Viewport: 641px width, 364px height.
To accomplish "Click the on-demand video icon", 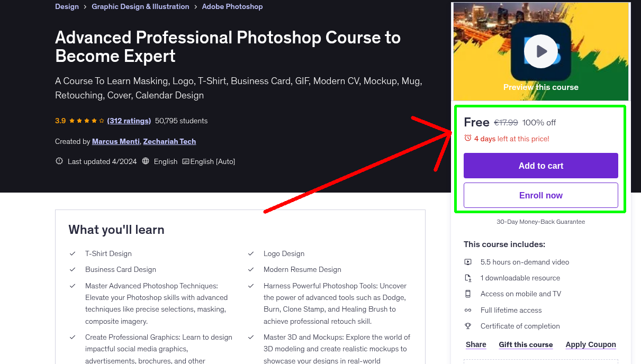I will (468, 262).
